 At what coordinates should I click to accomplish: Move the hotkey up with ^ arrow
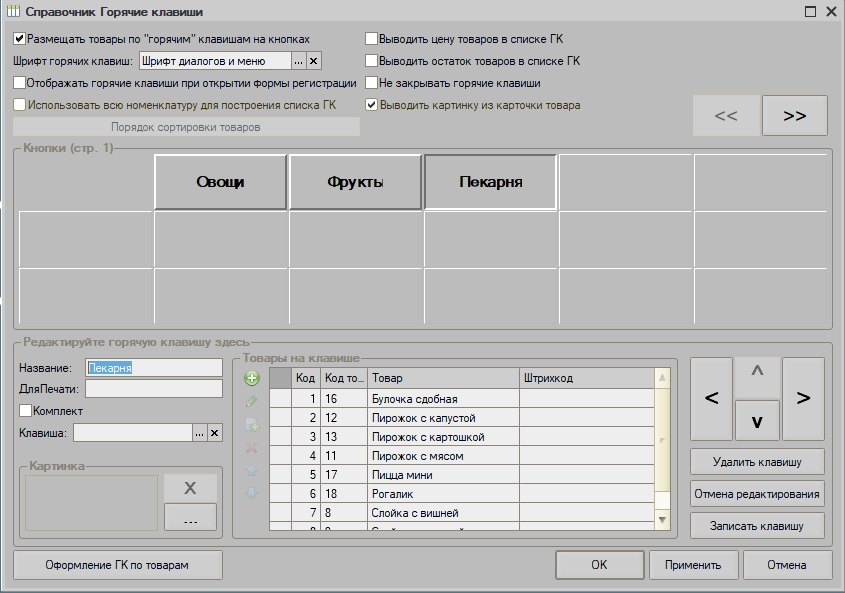pyautogui.click(x=757, y=377)
